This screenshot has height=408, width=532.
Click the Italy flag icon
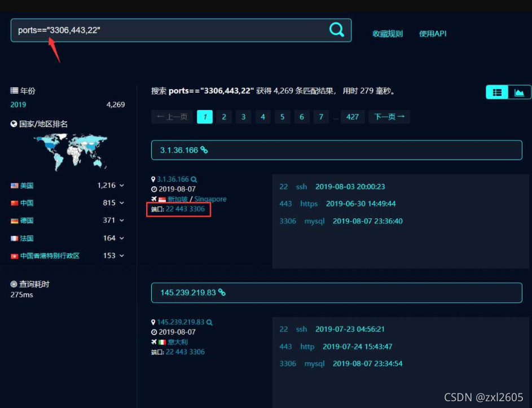[162, 342]
